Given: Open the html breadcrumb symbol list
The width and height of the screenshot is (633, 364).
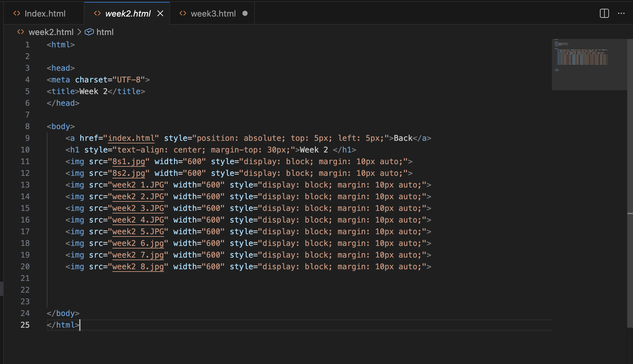Looking at the screenshot, I should point(105,32).
